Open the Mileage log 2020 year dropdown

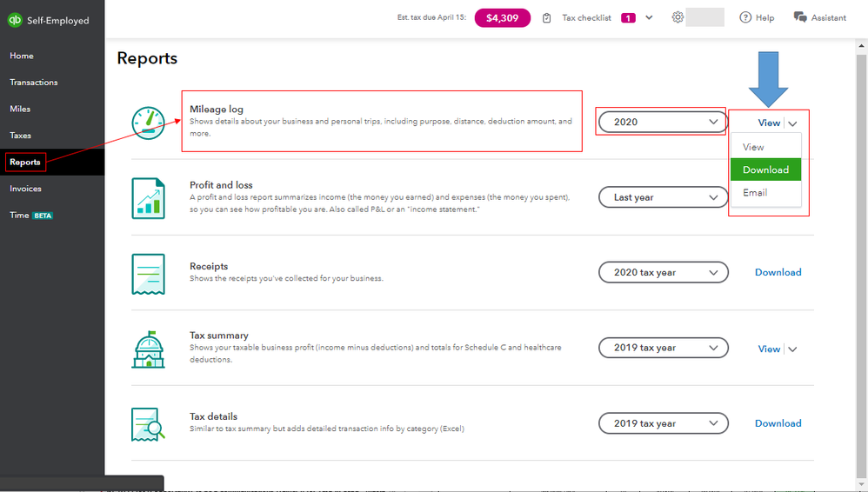click(662, 122)
